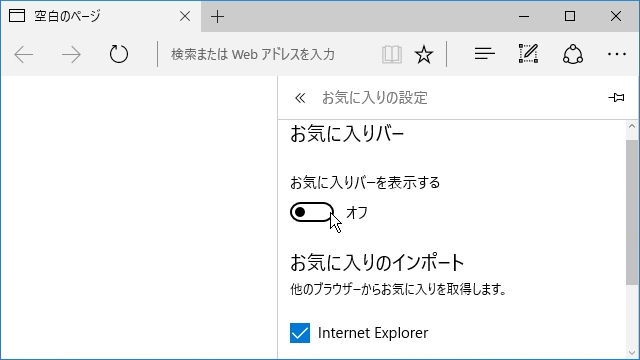Open reading view book icon

click(392, 54)
